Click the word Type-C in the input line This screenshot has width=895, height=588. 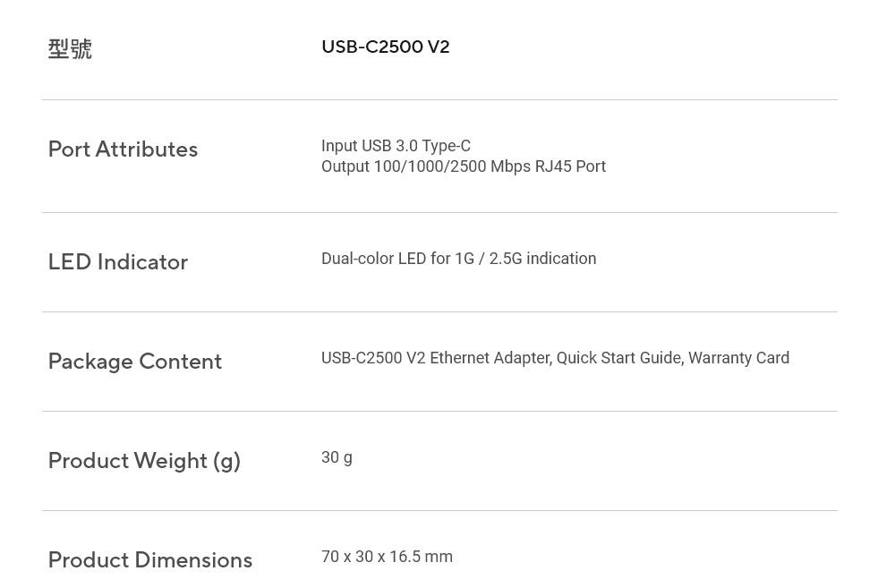coord(446,146)
